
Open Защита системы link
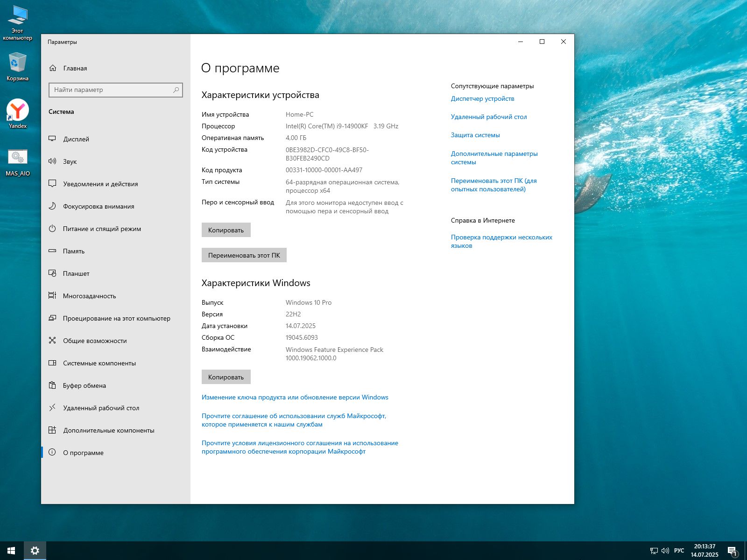(x=475, y=135)
